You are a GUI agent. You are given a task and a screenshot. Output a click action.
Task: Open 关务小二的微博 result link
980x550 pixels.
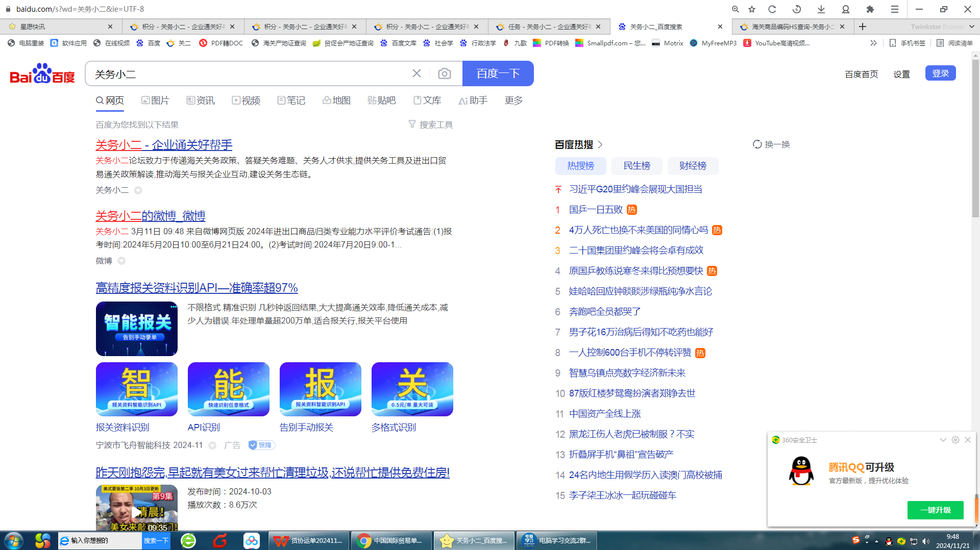pyautogui.click(x=151, y=216)
